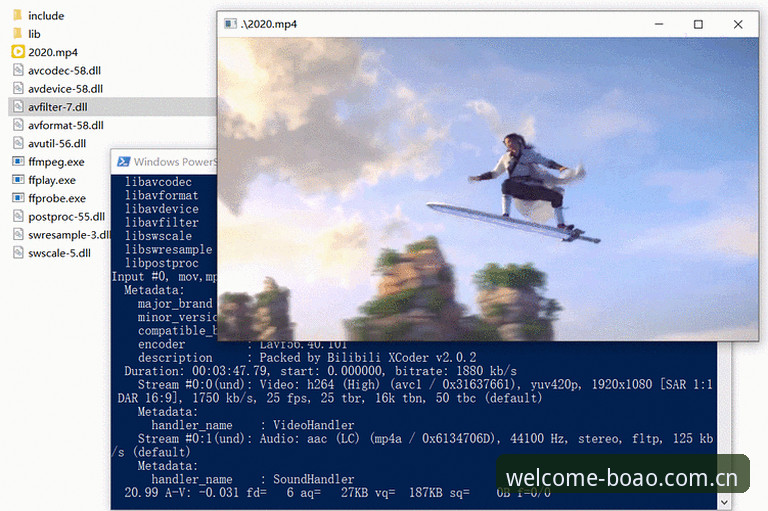Click the major_brand metadata line
This screenshot has width=768, height=511.
tap(175, 304)
